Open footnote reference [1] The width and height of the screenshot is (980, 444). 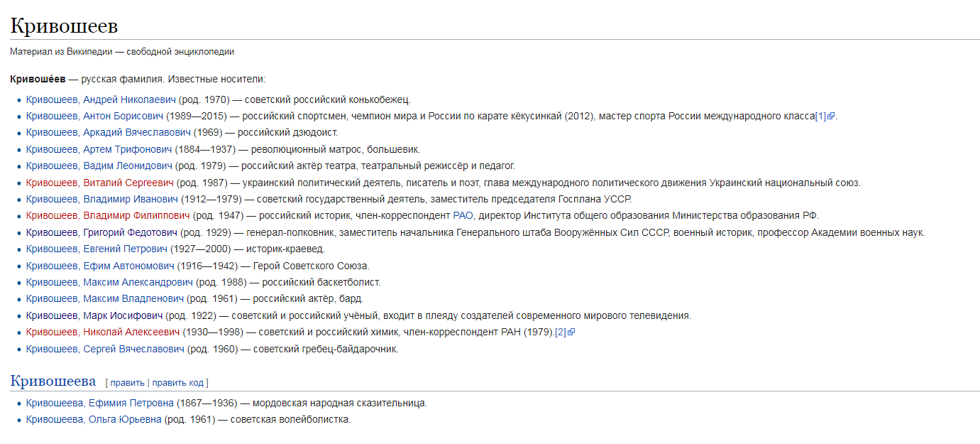(x=820, y=117)
